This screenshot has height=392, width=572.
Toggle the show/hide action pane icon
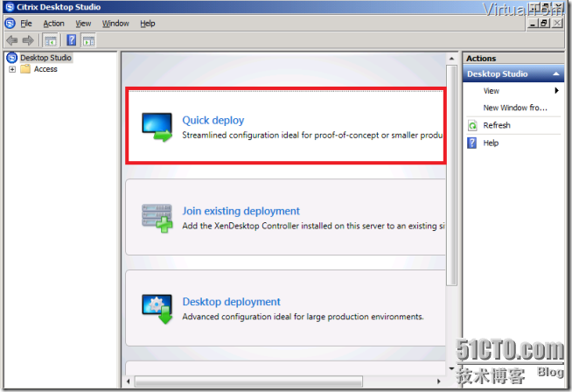point(88,40)
